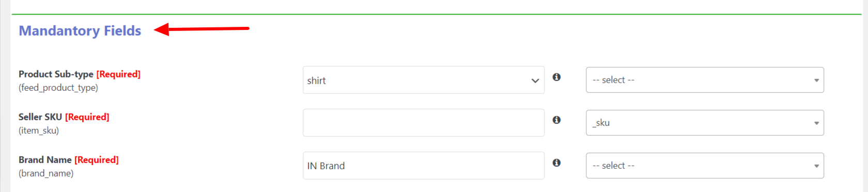Click the info icon beside Brand Name field

[x=556, y=163]
